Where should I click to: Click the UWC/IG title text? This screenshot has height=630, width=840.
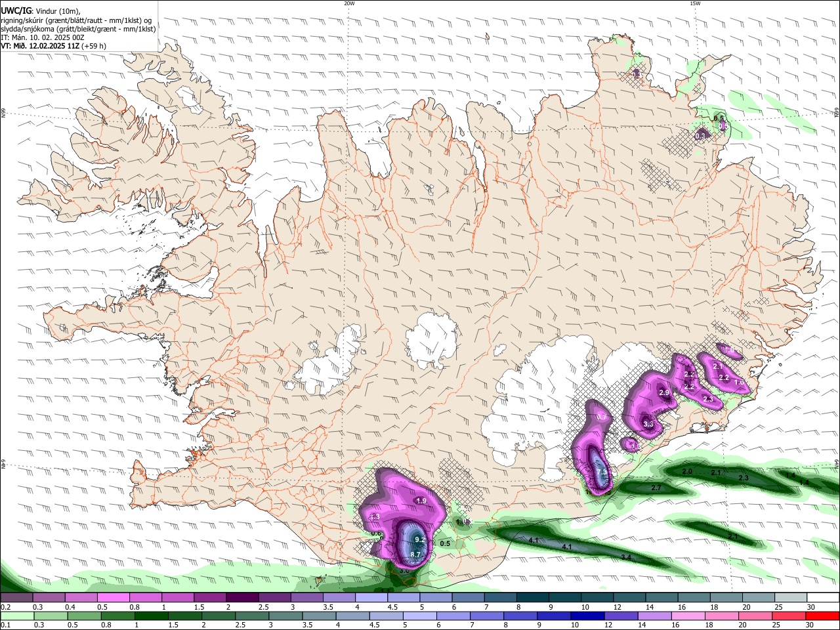pos(16,11)
